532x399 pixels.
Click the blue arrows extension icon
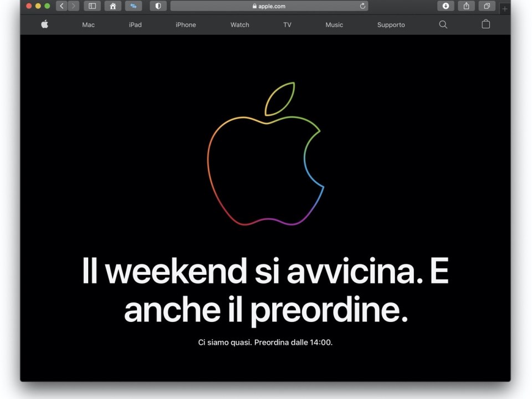point(134,6)
